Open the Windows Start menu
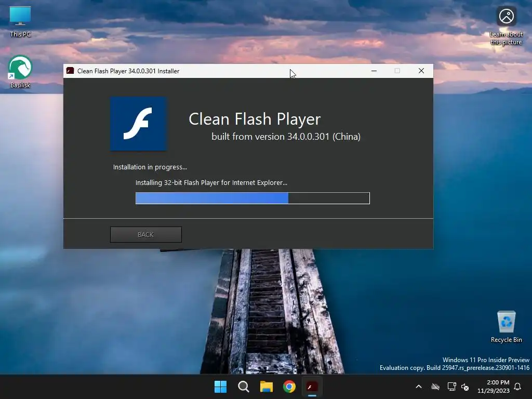532x399 pixels. (220, 387)
